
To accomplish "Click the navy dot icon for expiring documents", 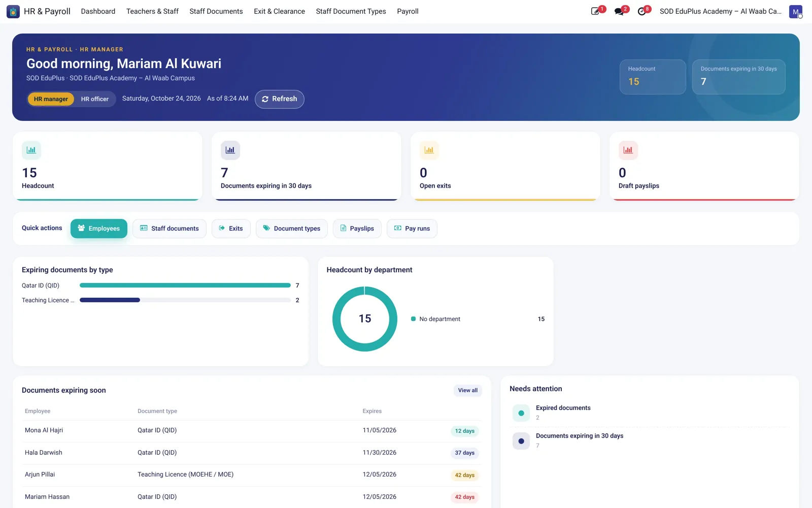I will pyautogui.click(x=521, y=441).
